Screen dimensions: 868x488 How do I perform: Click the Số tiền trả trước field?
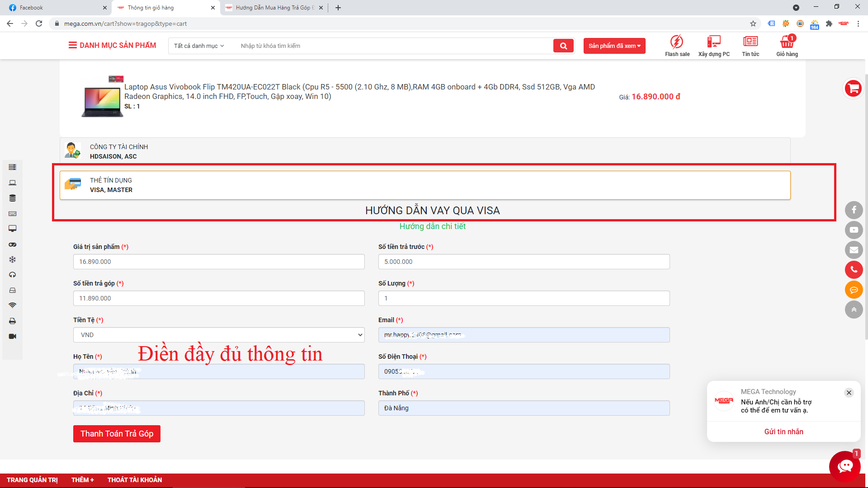coord(524,262)
